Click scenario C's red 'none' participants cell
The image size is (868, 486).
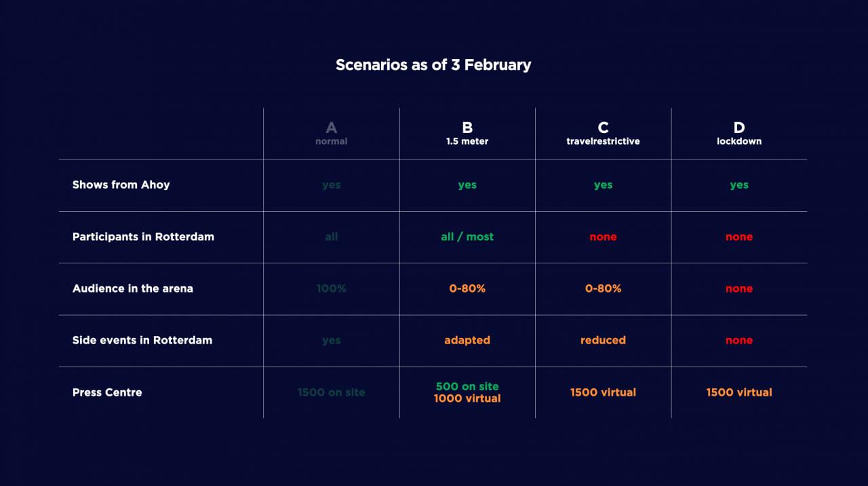[603, 237]
